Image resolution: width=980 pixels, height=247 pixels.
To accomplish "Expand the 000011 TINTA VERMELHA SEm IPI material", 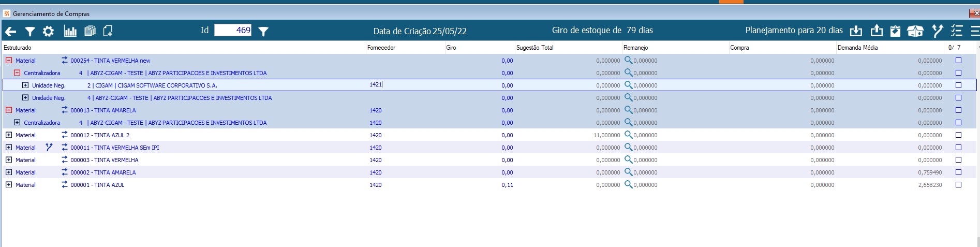I will [8, 147].
